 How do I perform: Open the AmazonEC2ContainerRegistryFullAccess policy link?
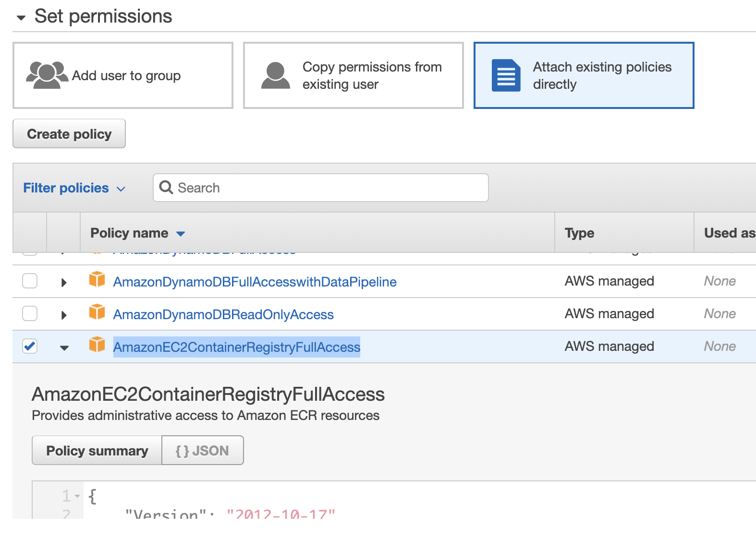click(x=237, y=347)
